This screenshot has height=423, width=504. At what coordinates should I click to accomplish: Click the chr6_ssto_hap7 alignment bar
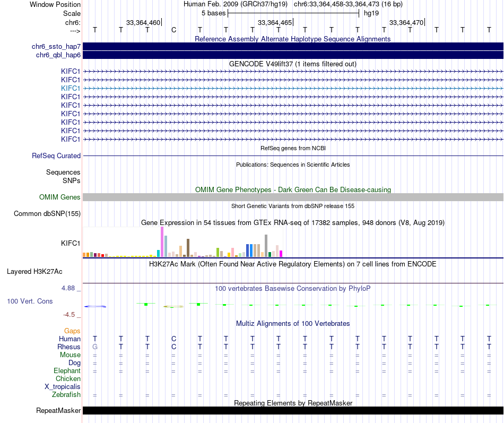coord(293,47)
